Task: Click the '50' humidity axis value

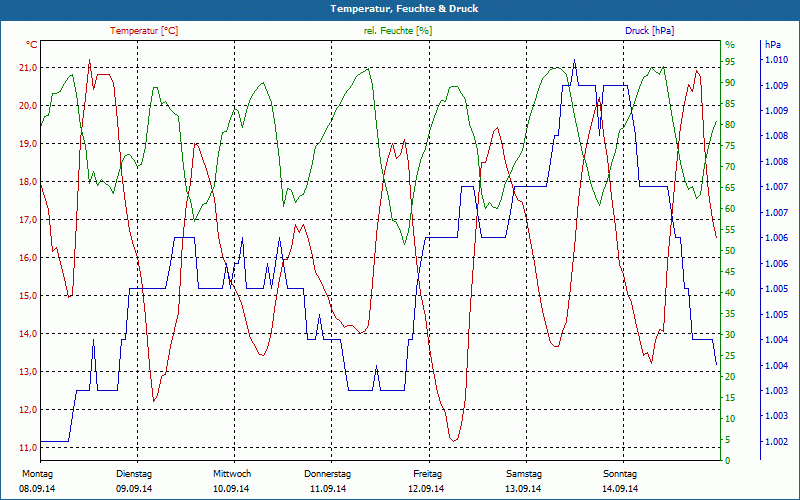Action: (730, 251)
